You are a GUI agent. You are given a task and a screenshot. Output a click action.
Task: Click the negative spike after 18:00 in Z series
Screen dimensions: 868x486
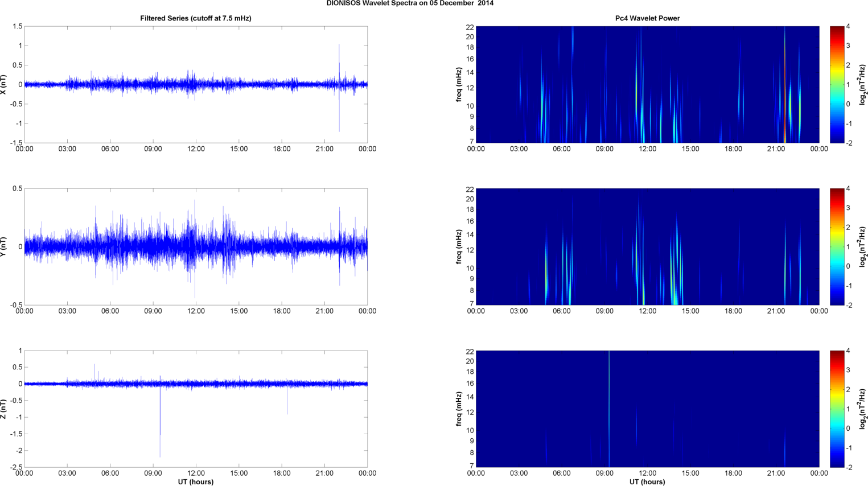click(x=287, y=400)
